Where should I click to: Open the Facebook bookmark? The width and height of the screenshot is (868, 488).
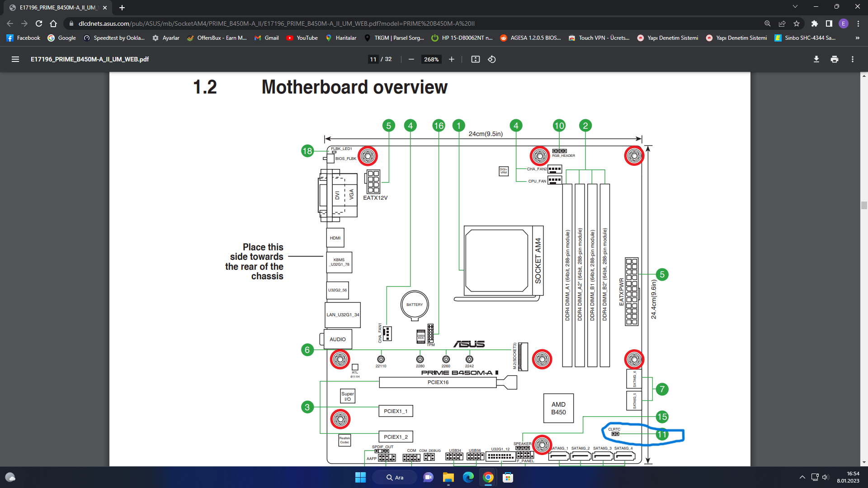point(24,38)
